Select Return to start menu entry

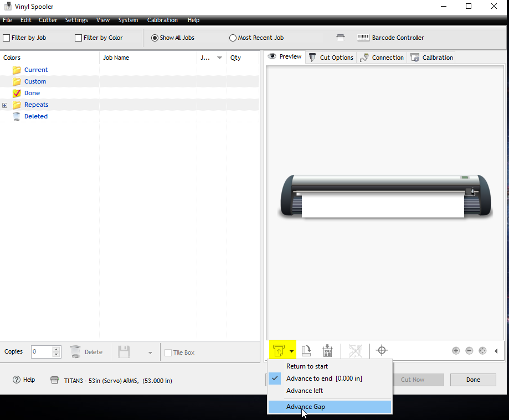click(330, 366)
